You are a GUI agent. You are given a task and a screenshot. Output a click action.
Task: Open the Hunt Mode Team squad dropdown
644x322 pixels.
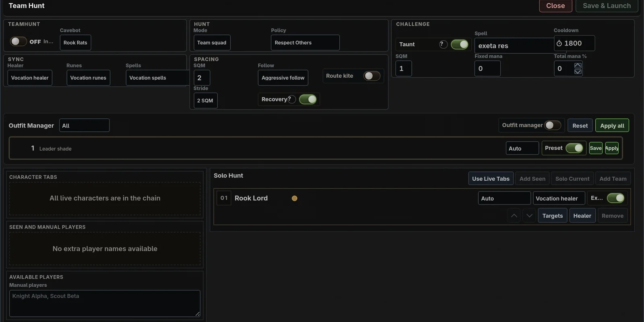212,43
